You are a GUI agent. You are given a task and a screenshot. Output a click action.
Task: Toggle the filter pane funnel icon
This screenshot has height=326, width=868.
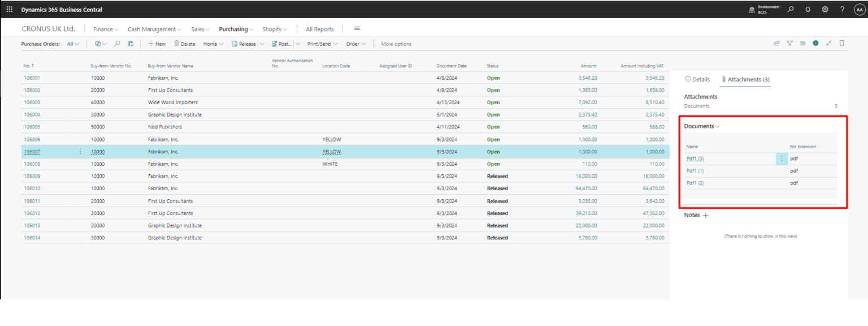click(x=789, y=43)
